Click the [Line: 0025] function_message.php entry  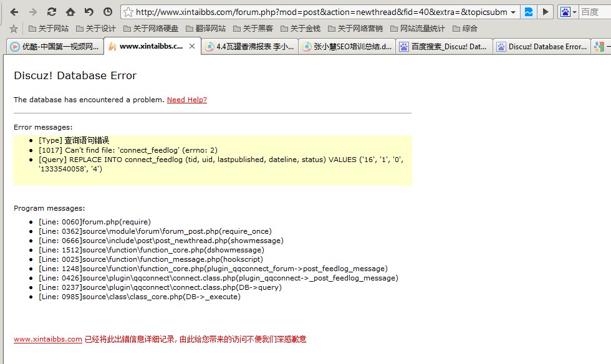(x=151, y=259)
